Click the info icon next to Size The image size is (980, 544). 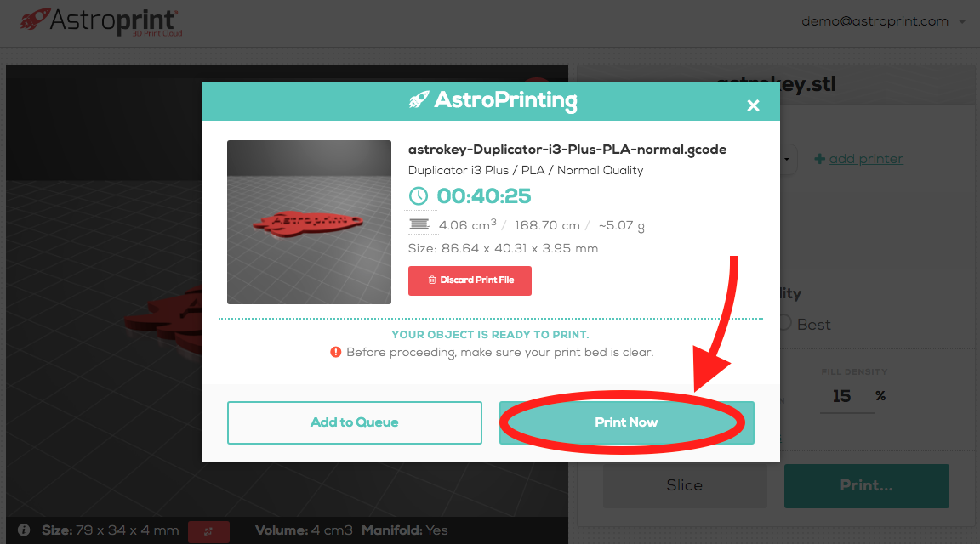pyautogui.click(x=24, y=530)
